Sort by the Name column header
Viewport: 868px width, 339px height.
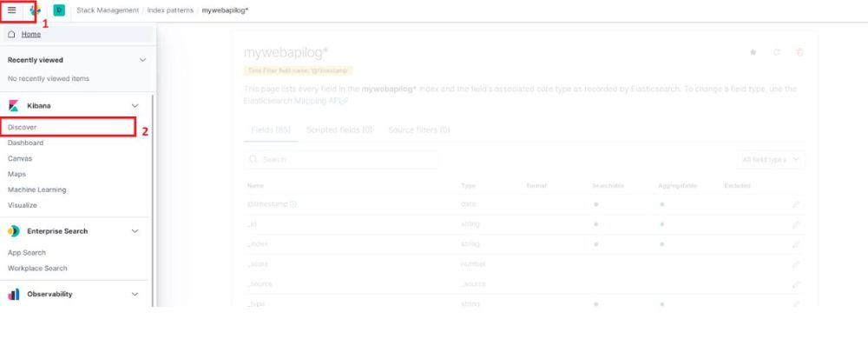click(255, 185)
